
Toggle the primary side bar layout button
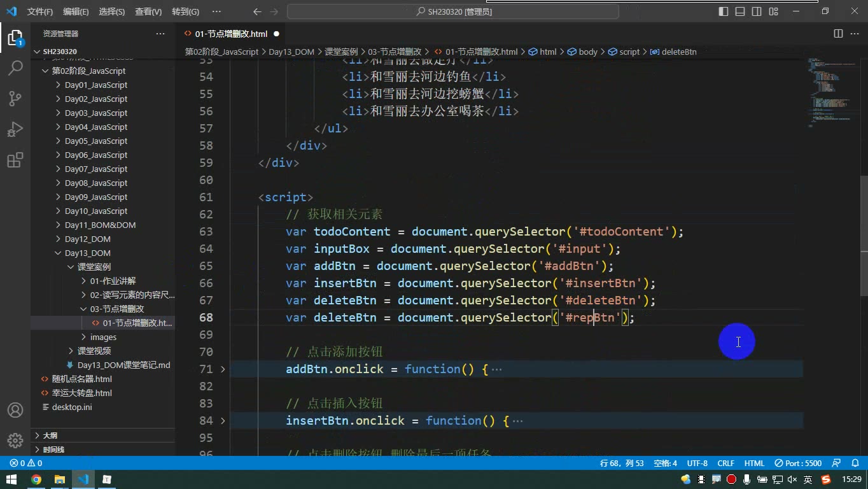[724, 11]
